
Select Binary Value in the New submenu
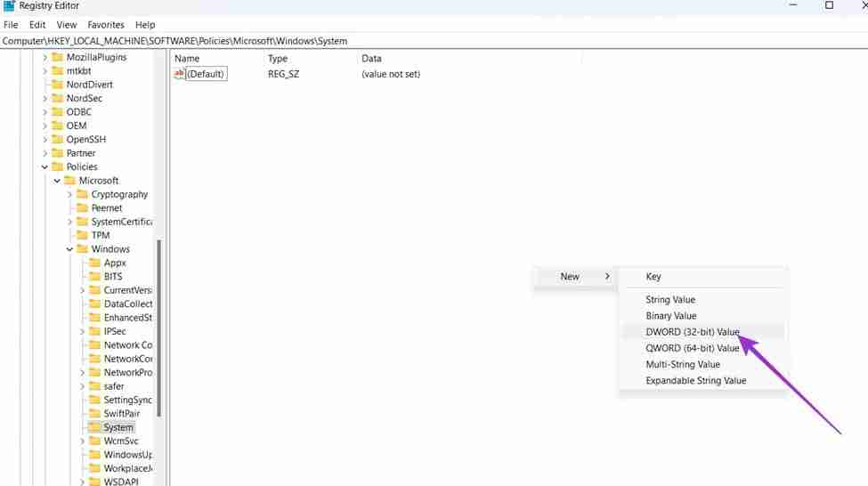[x=703, y=315]
